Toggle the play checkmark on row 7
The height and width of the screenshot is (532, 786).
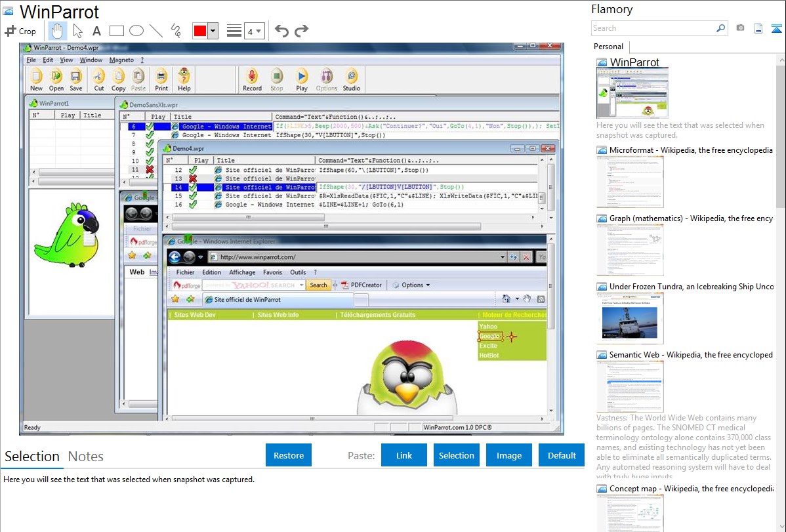point(150,135)
